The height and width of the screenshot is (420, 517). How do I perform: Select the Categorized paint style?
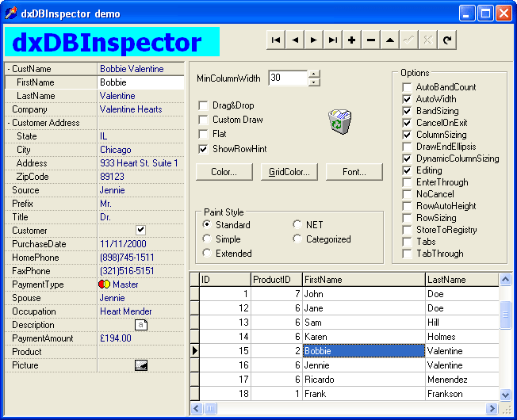(297, 239)
